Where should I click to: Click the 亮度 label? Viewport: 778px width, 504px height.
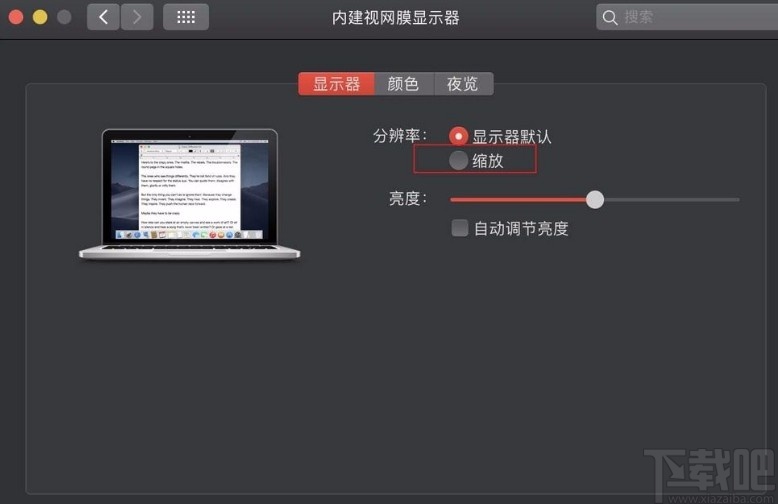[x=408, y=199]
